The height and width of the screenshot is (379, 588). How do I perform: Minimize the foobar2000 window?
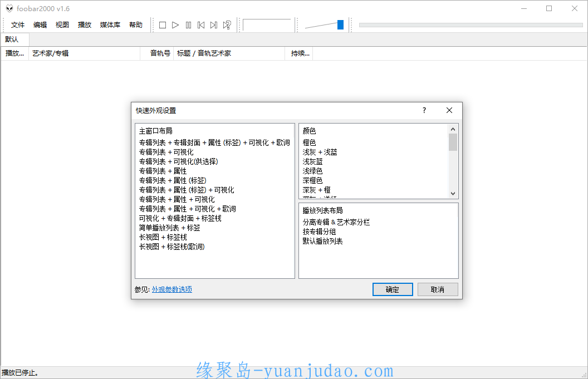pyautogui.click(x=524, y=8)
